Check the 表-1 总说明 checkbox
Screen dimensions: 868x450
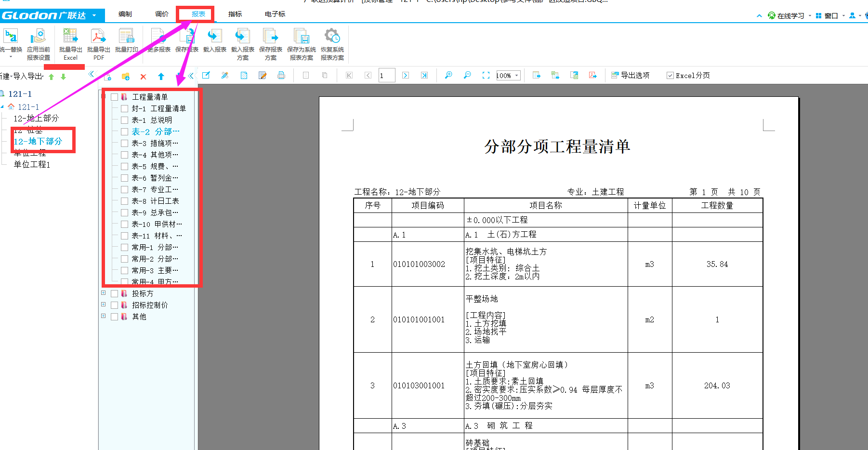pyautogui.click(x=124, y=120)
